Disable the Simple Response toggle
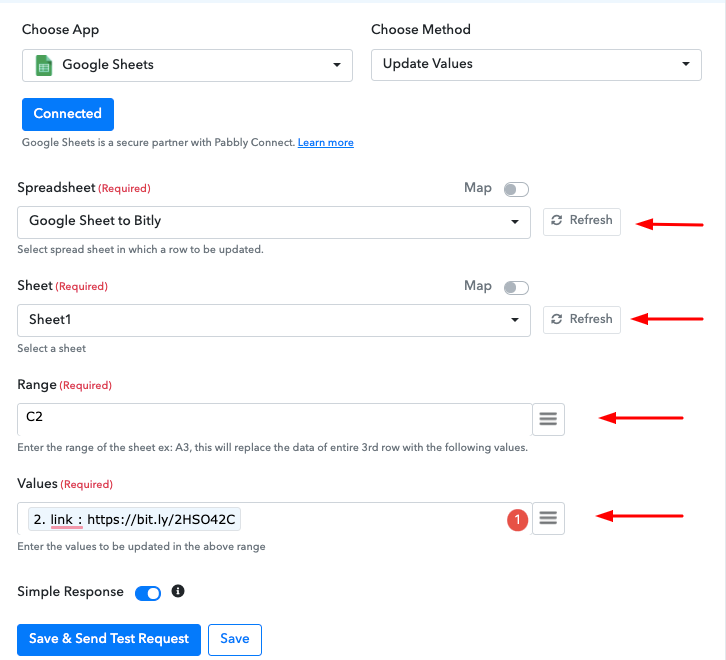The height and width of the screenshot is (660, 726). click(x=148, y=593)
